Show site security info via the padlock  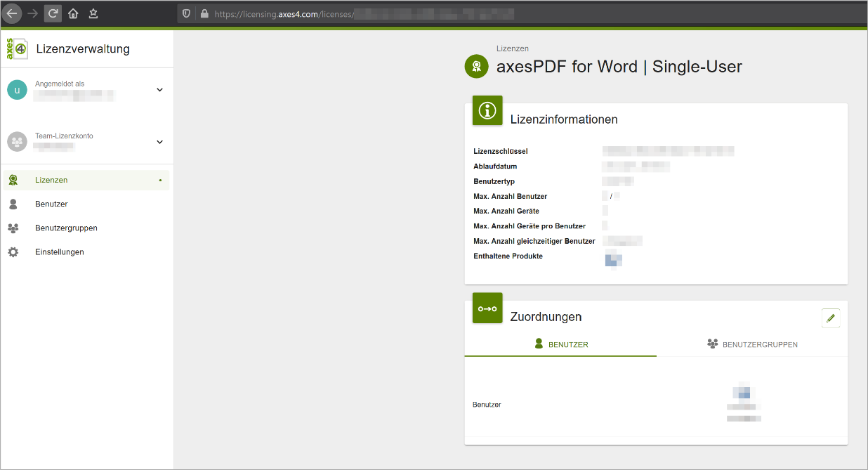[204, 13]
